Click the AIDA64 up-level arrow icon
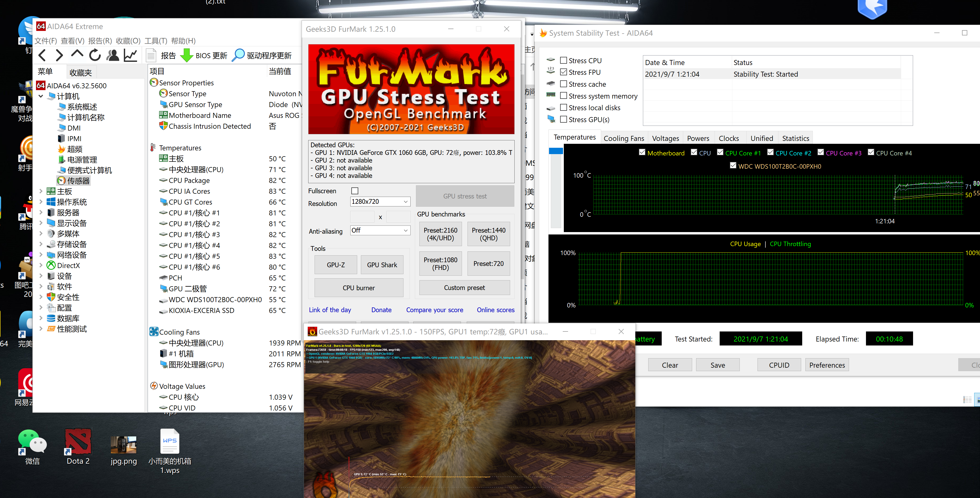The height and width of the screenshot is (498, 980). (x=77, y=54)
